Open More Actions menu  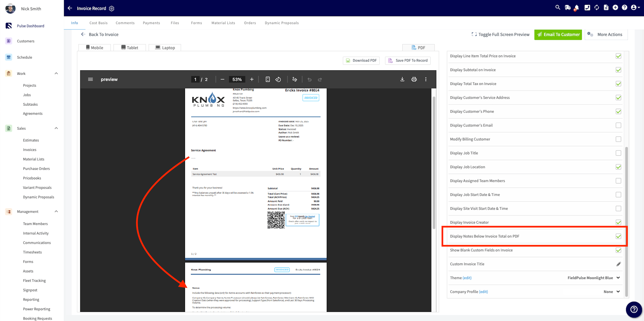(x=606, y=35)
